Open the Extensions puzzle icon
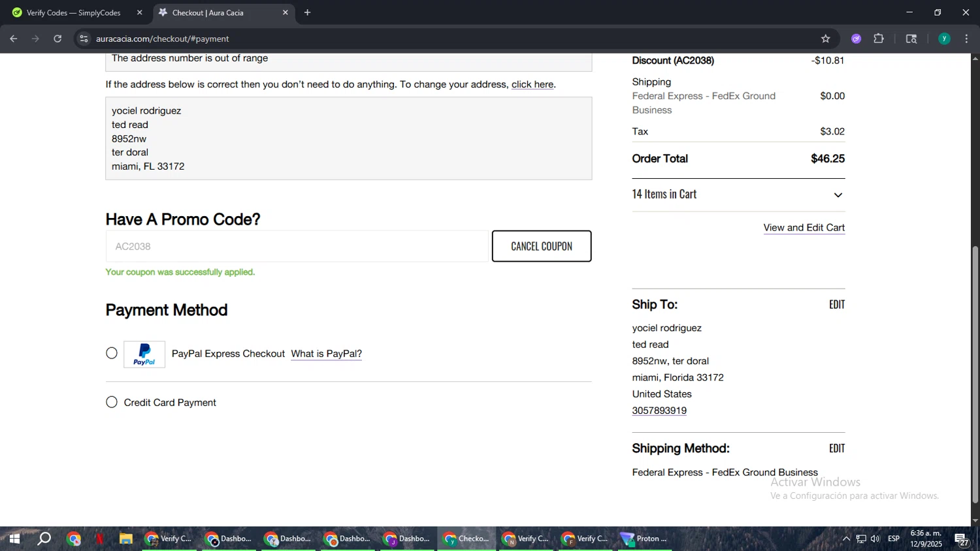The height and width of the screenshot is (551, 980). pos(879,39)
